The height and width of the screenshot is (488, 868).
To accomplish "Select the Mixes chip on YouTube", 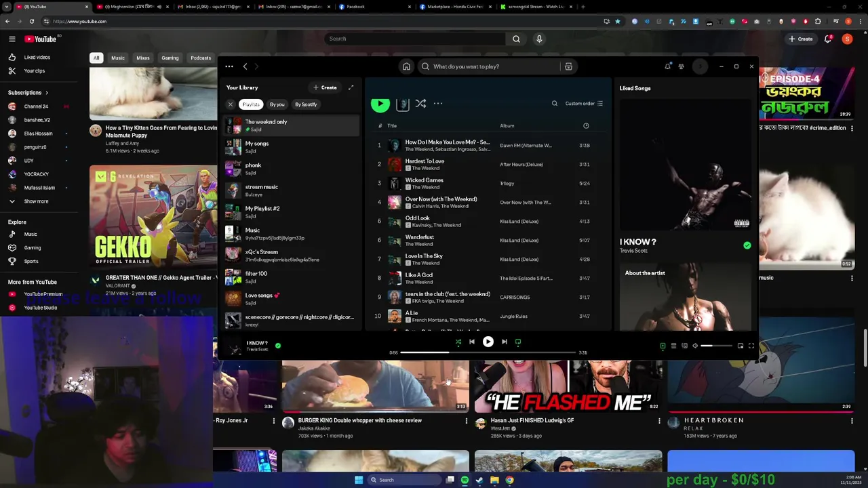I will click(x=143, y=58).
